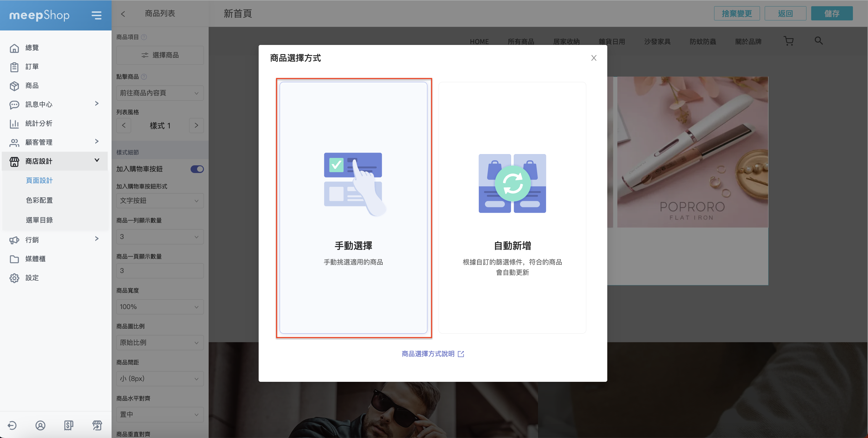The width and height of the screenshot is (868, 438).
Task: Toggle the 加入購物車按鈕 switch
Action: 197,169
